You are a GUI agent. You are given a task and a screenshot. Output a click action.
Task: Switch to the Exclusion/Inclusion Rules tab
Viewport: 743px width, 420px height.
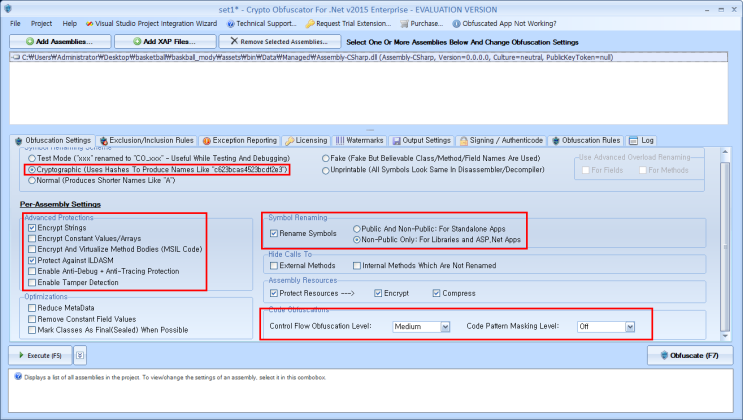tap(146, 140)
